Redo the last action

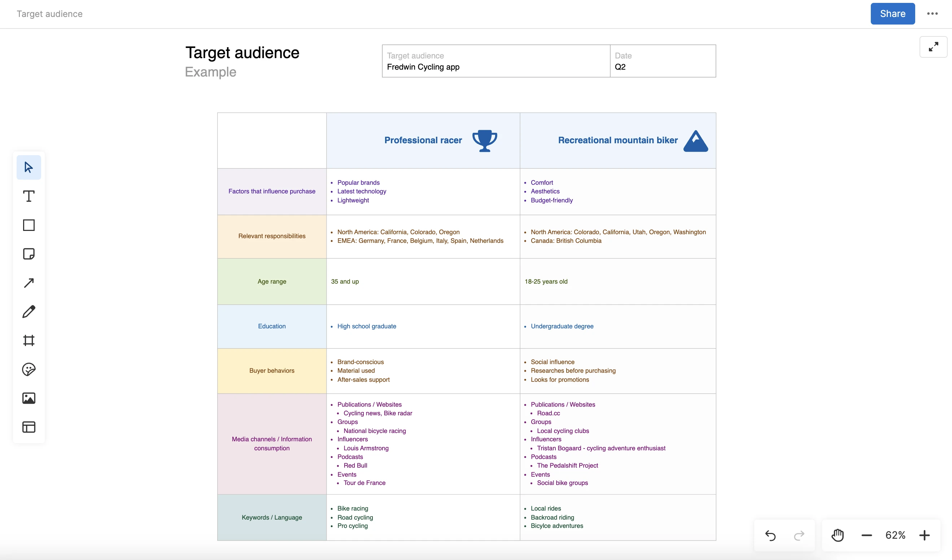point(799,535)
